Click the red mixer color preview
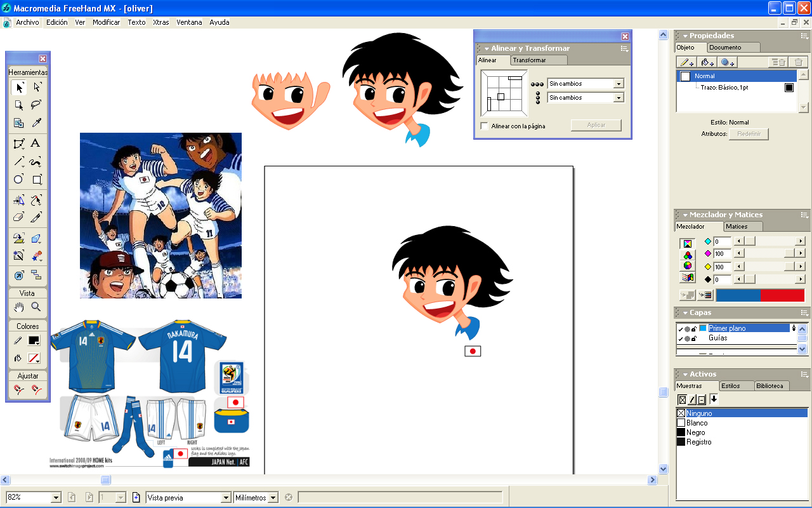Image resolution: width=812 pixels, height=508 pixels. coord(782,295)
